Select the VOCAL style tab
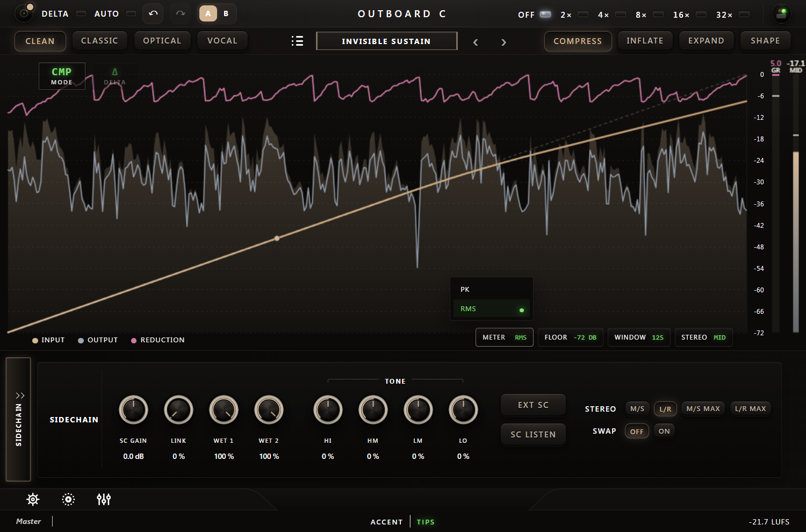This screenshot has height=532, width=806. 222,41
